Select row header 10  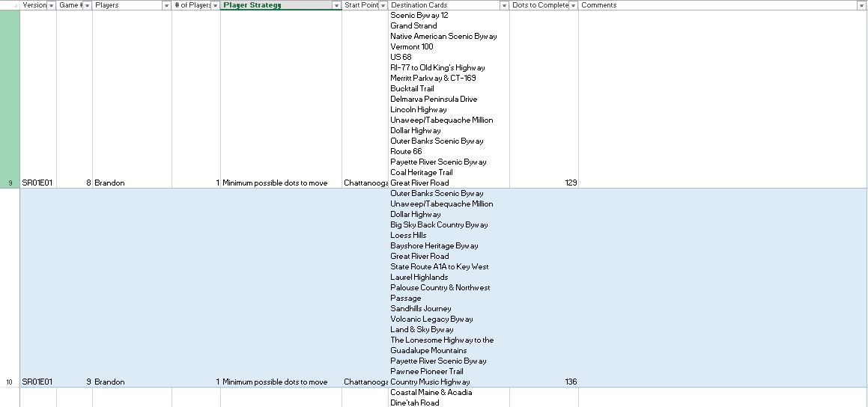pyautogui.click(x=10, y=382)
